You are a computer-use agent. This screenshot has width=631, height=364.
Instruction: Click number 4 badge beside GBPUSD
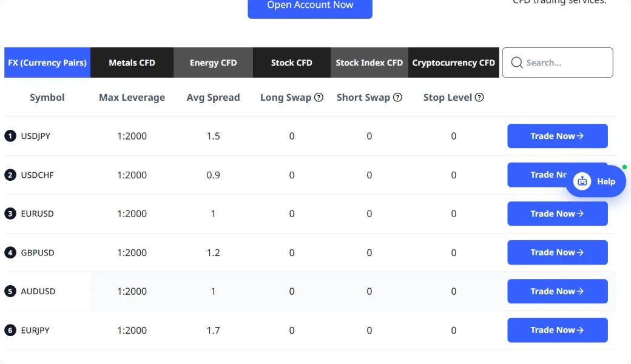[x=10, y=252]
